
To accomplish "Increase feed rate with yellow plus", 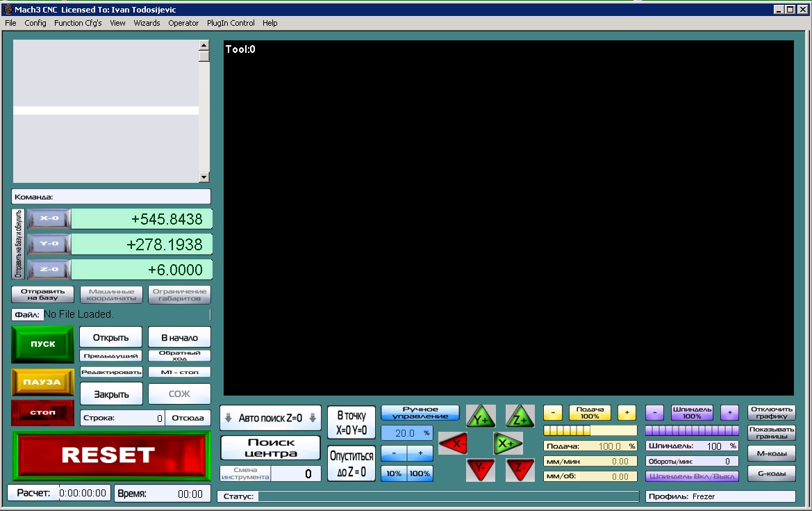I will 627,413.
